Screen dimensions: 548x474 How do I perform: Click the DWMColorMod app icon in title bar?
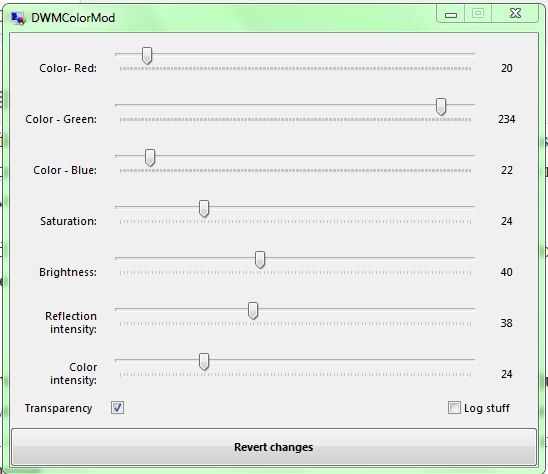tap(18, 18)
